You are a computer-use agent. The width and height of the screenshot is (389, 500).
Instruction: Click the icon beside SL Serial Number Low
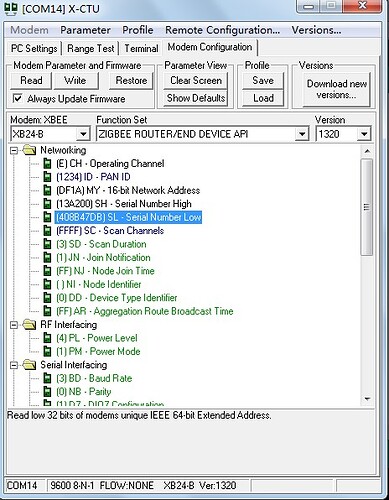[x=48, y=217]
